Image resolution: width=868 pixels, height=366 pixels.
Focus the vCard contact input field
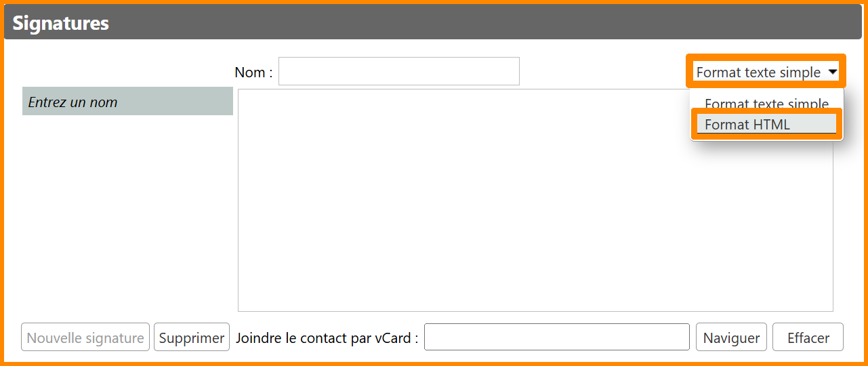click(x=556, y=338)
